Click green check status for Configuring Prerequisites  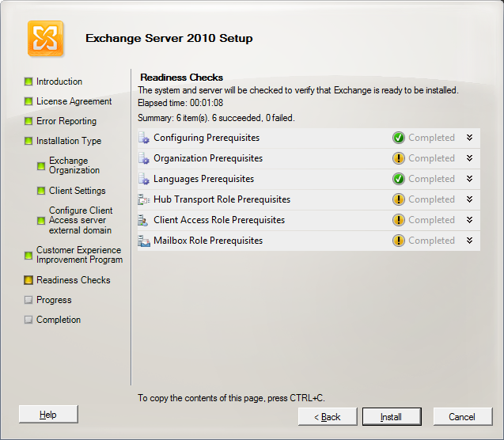click(399, 138)
